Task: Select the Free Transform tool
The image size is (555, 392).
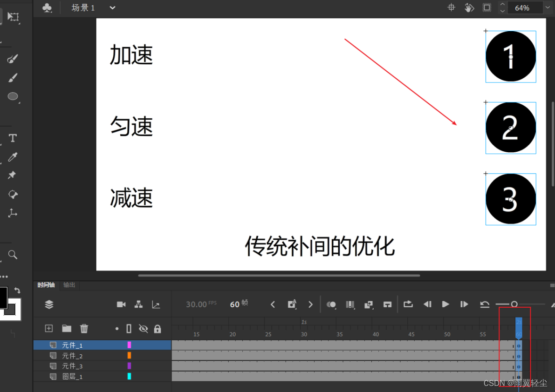Action: pos(13,17)
